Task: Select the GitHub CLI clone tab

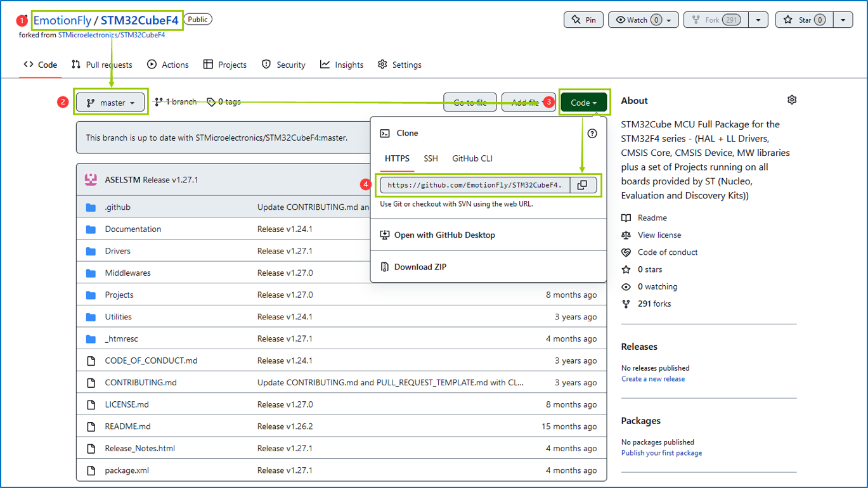Action: click(x=472, y=158)
